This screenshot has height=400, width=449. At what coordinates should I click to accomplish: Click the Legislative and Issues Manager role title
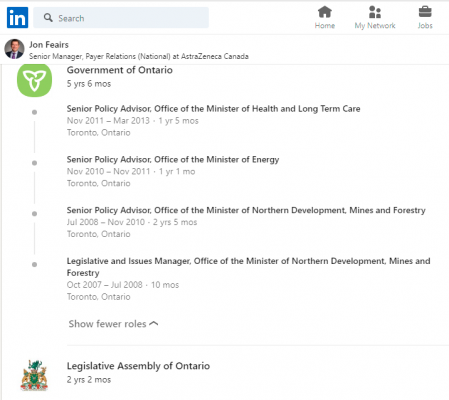click(248, 267)
